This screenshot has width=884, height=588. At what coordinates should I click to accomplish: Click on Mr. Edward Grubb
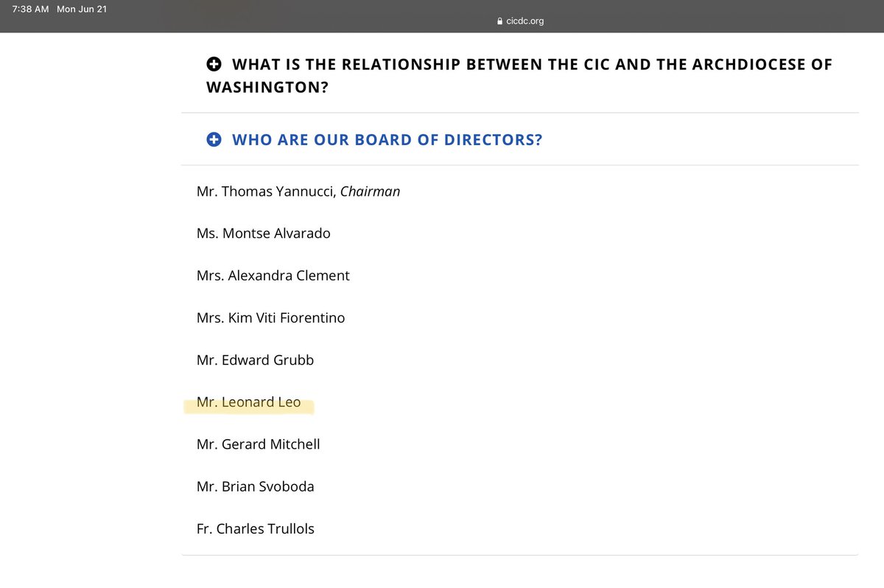click(x=255, y=360)
